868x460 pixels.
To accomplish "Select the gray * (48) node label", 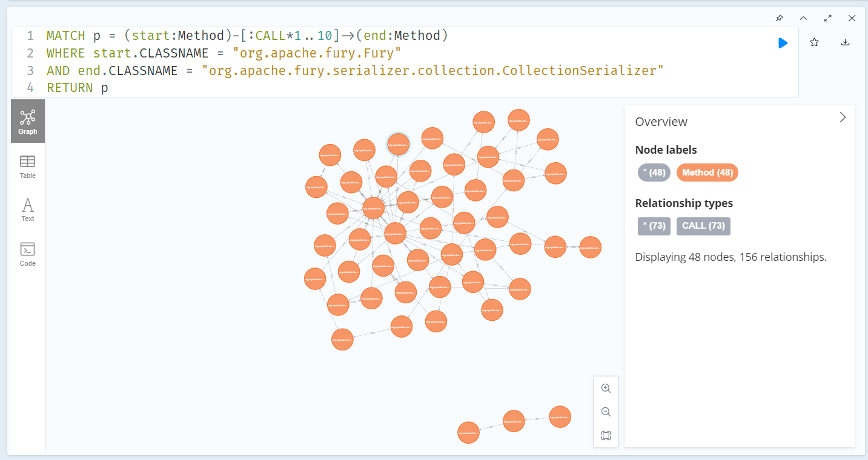I will pos(654,172).
